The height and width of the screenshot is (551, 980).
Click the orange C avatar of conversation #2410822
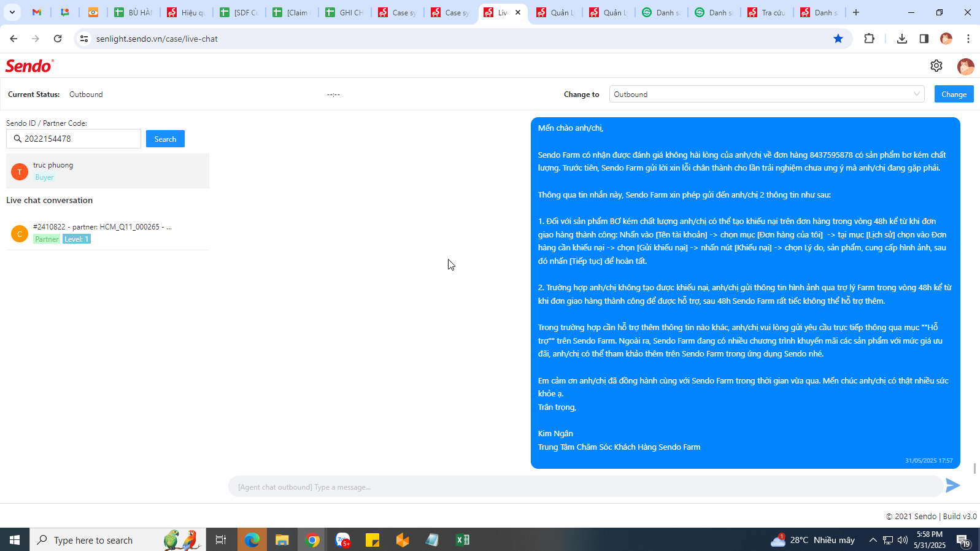pos(20,234)
